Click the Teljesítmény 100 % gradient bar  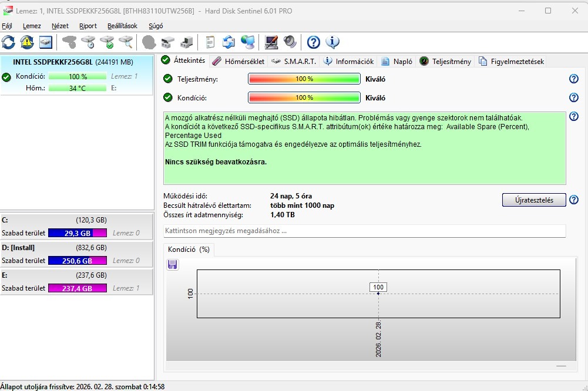(304, 79)
